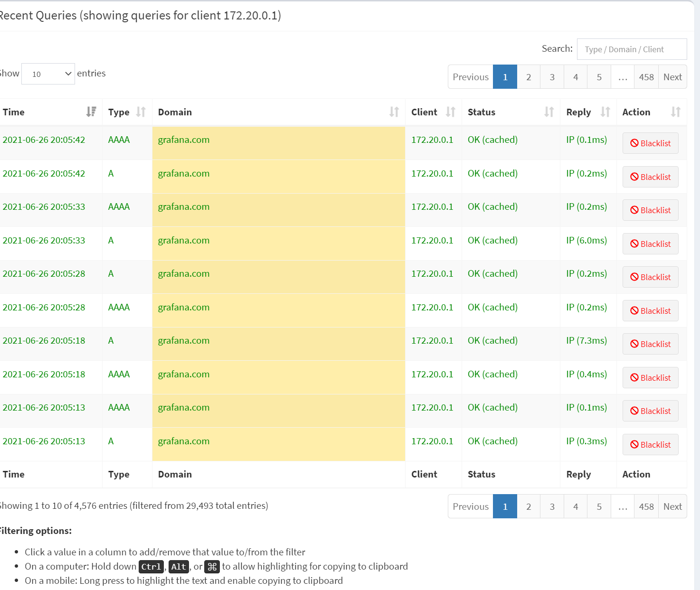Sort the Domain column with its sort arrows
This screenshot has height=590, width=700.
click(x=394, y=112)
